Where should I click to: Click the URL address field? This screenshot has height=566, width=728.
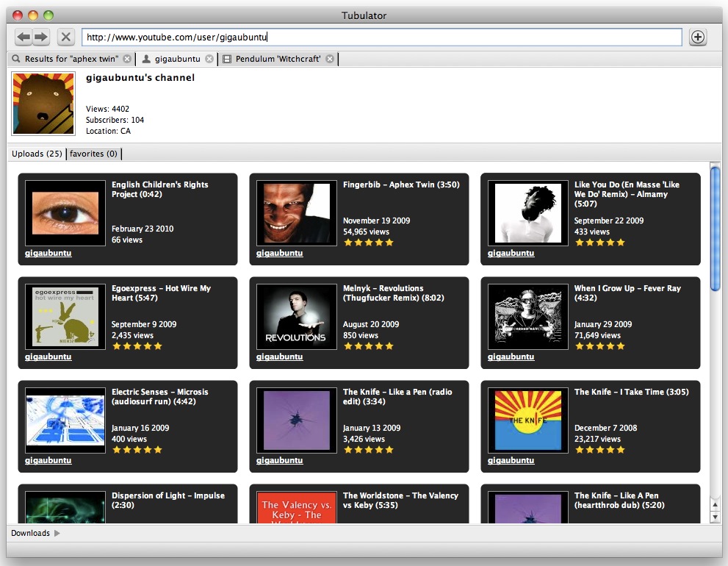click(x=382, y=37)
